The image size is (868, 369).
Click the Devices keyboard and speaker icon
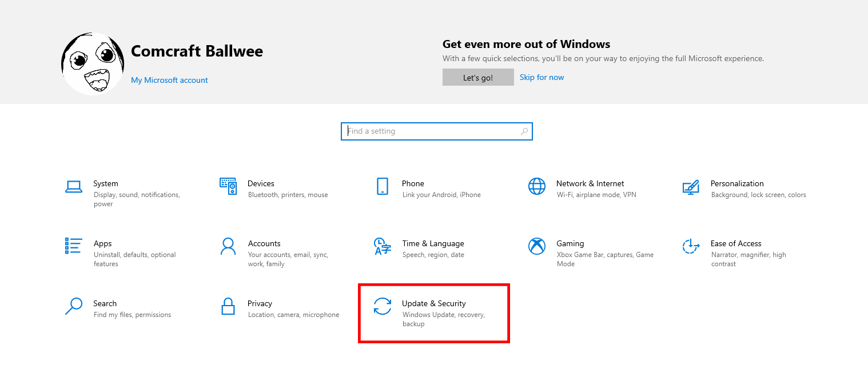(x=228, y=186)
